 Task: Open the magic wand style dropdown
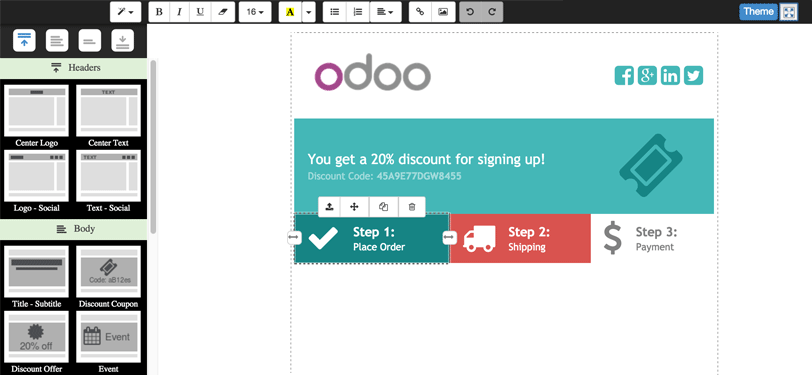pyautogui.click(x=126, y=12)
